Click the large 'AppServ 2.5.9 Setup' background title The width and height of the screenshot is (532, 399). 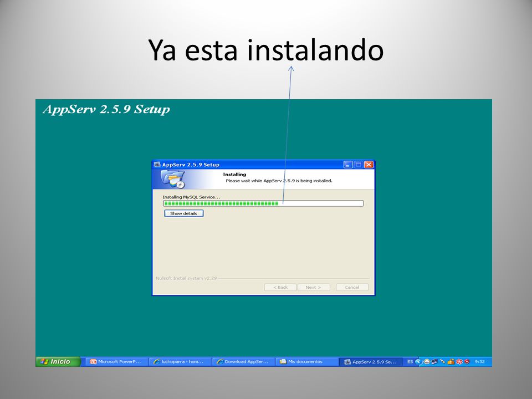click(x=106, y=109)
